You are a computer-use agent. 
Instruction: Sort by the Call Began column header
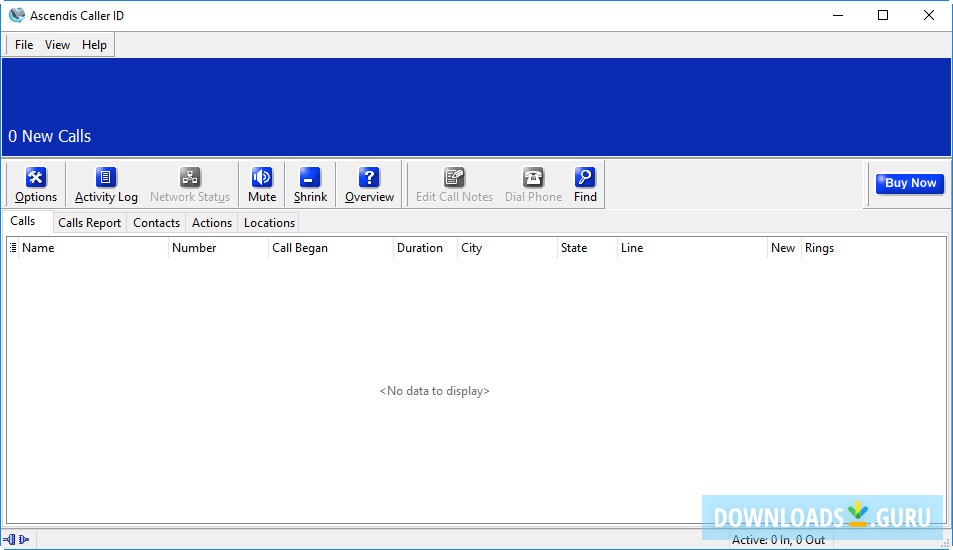click(331, 247)
